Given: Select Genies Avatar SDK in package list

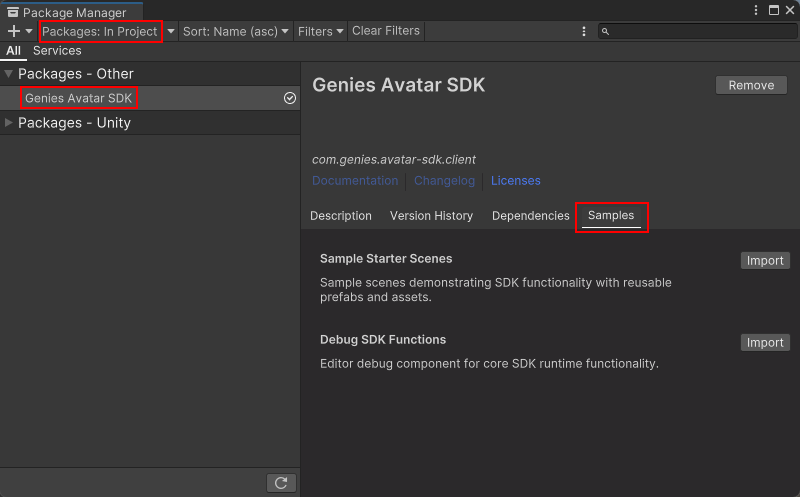Looking at the screenshot, I should tap(79, 98).
